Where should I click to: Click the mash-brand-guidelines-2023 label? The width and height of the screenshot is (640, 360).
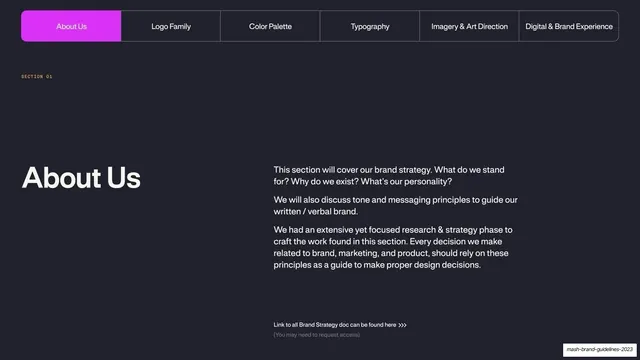(x=600, y=350)
